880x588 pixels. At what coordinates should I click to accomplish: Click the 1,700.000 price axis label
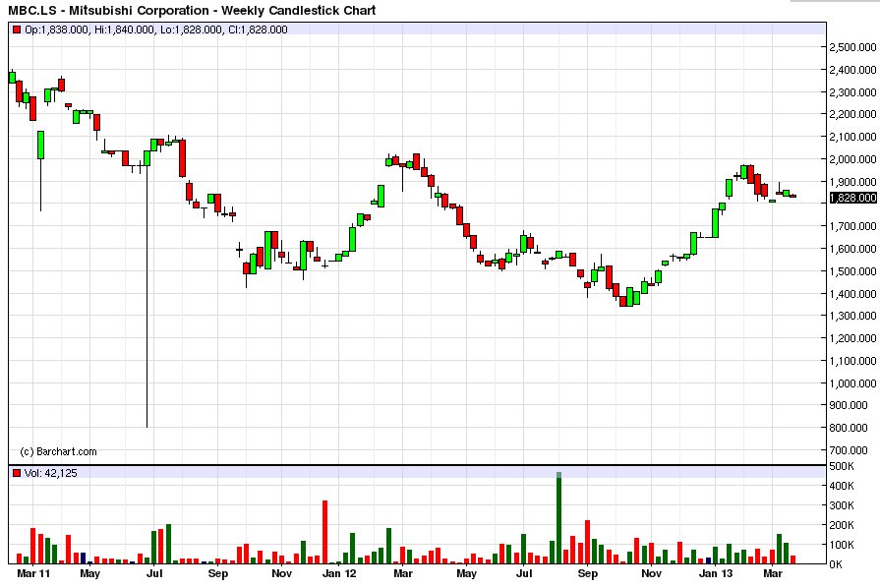[853, 226]
